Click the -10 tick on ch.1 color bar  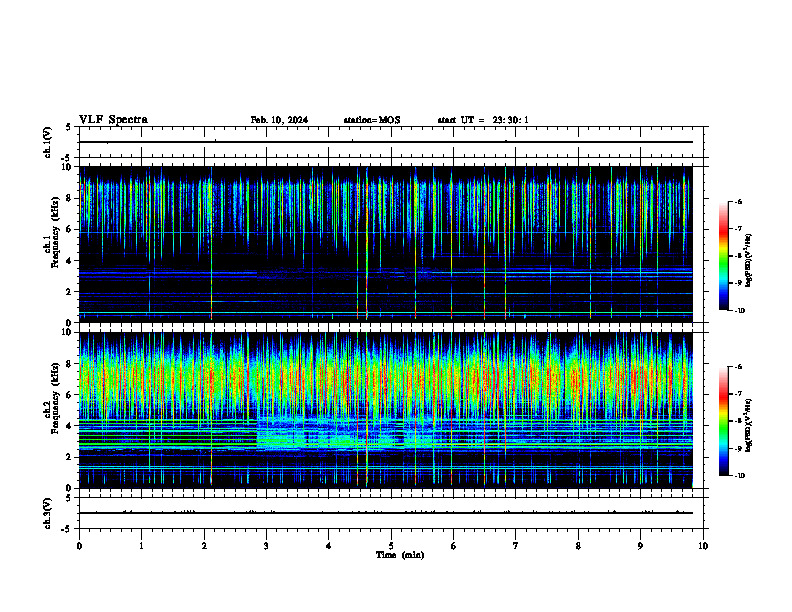(x=739, y=310)
